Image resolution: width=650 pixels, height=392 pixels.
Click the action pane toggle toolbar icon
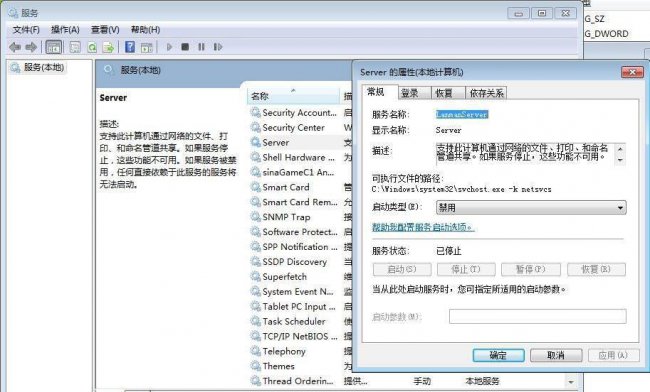[147, 47]
